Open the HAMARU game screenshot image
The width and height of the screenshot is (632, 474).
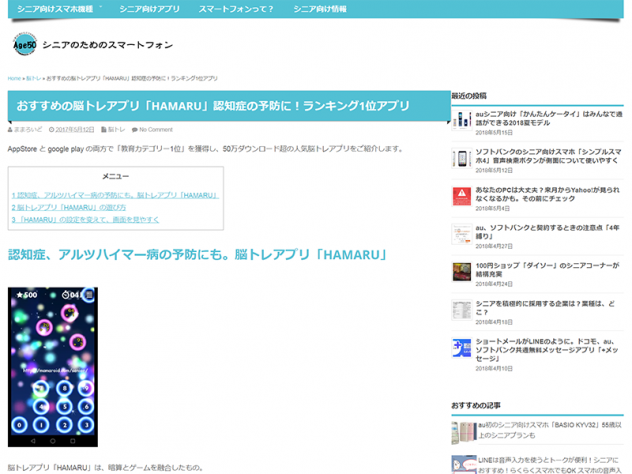pos(53,367)
